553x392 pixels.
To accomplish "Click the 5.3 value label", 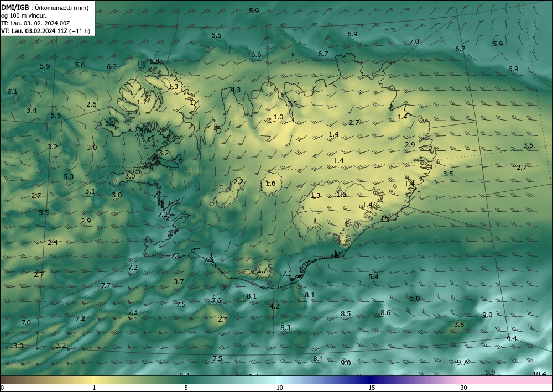I will point(69,176).
